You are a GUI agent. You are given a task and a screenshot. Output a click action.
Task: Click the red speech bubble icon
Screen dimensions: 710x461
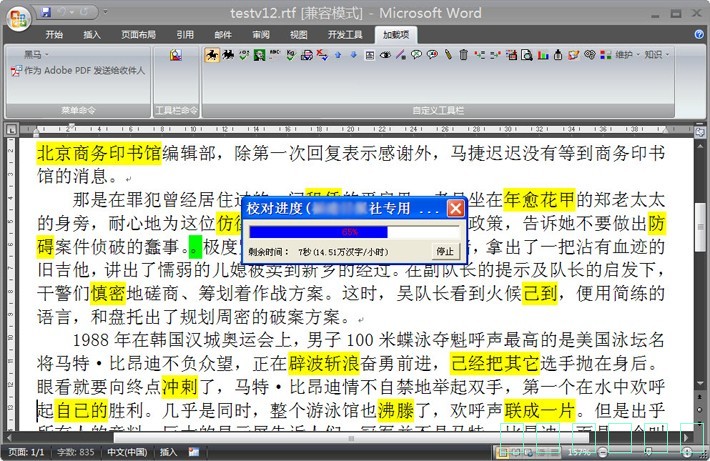pyautogui.click(x=432, y=55)
